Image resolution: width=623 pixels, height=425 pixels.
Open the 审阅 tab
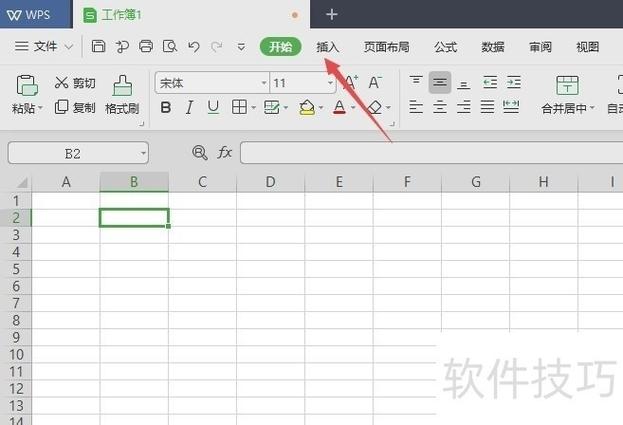540,47
